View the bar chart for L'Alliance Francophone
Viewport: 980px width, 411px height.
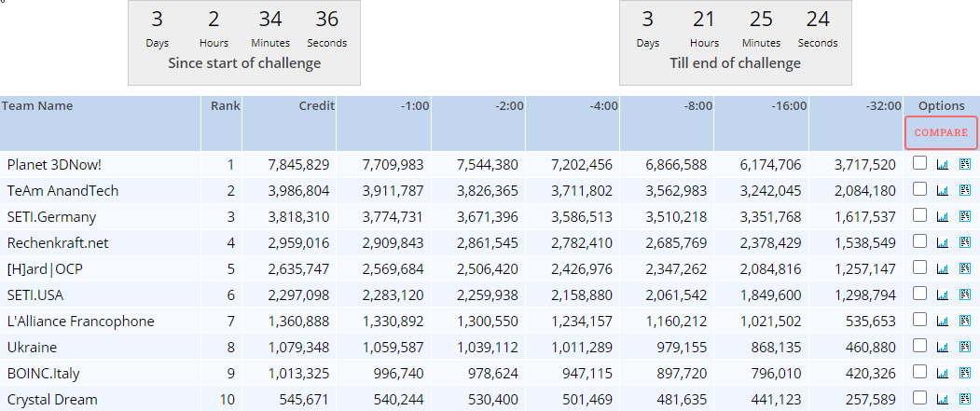point(942,321)
